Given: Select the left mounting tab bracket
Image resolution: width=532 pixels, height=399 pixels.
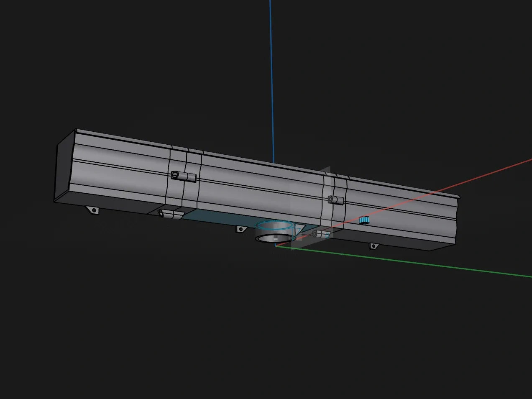Looking at the screenshot, I should pyautogui.click(x=95, y=210).
